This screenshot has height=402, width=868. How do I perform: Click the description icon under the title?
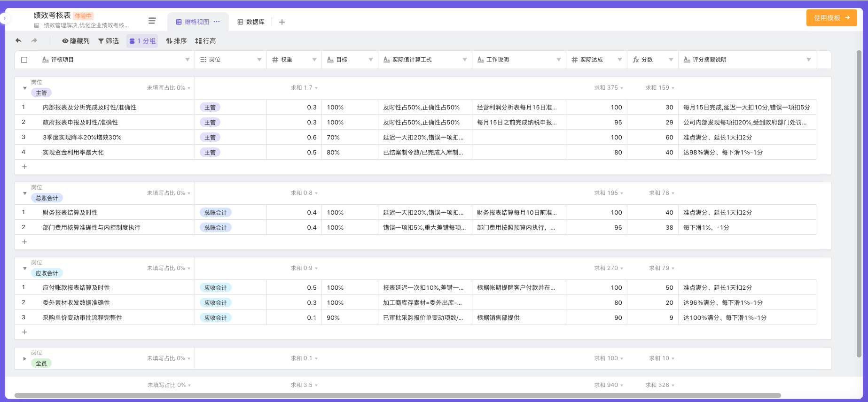click(x=37, y=25)
